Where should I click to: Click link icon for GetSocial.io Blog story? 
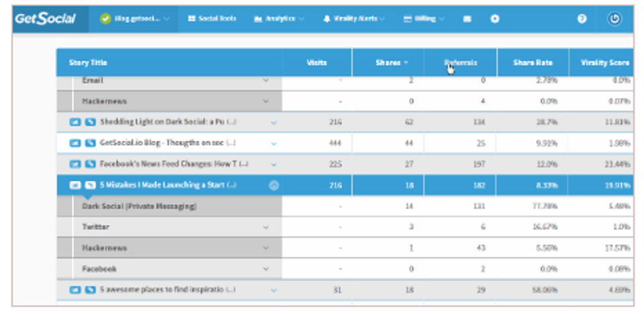90,143
